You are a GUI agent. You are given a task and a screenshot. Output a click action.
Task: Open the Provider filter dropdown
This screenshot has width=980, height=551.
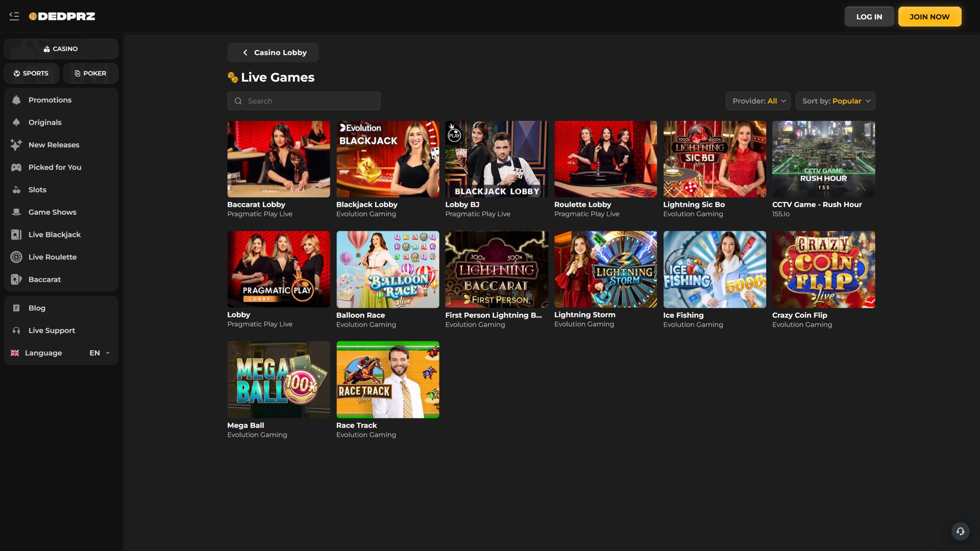[x=758, y=101]
